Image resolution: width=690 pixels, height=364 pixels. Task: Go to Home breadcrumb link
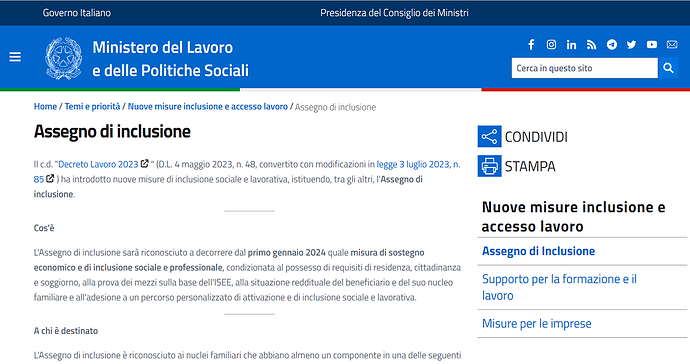(x=45, y=107)
